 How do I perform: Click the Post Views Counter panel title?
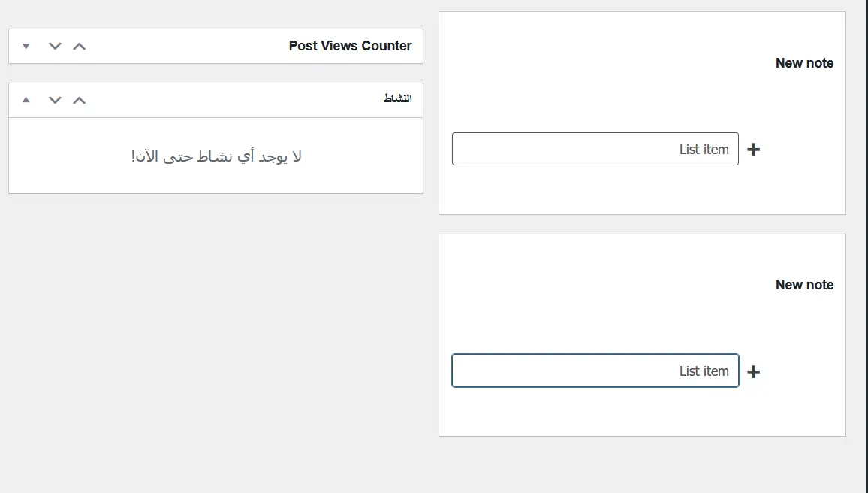[350, 46]
